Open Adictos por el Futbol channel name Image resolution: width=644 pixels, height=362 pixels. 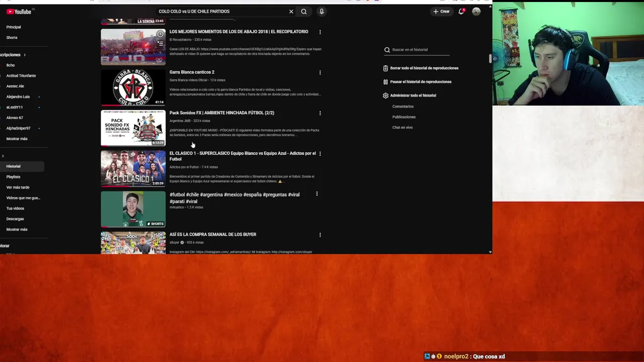pos(184,167)
